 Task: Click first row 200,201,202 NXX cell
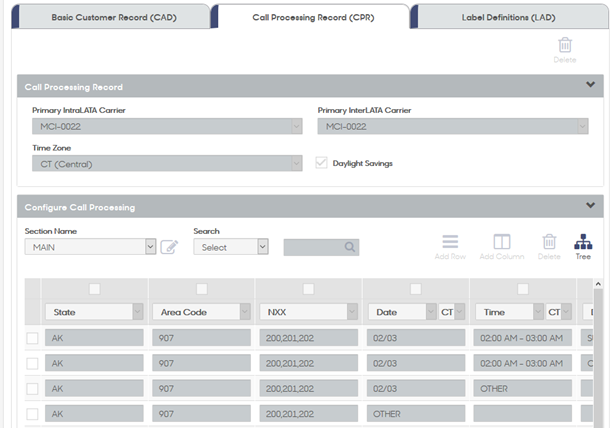point(308,337)
